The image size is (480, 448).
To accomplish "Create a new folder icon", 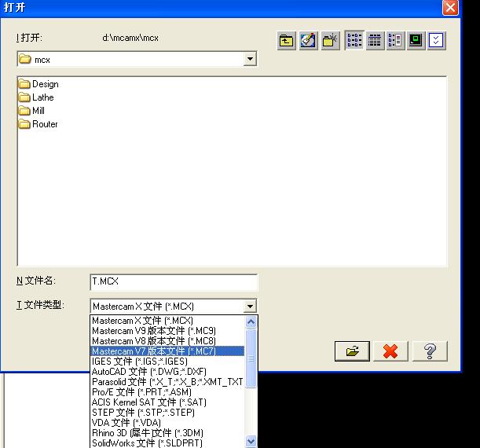I will tap(330, 40).
